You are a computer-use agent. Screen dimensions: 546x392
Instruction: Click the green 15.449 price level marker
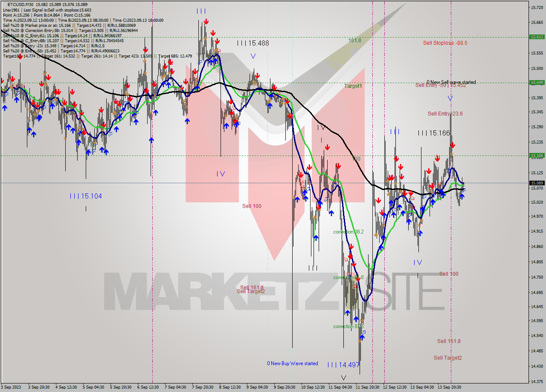point(537,83)
